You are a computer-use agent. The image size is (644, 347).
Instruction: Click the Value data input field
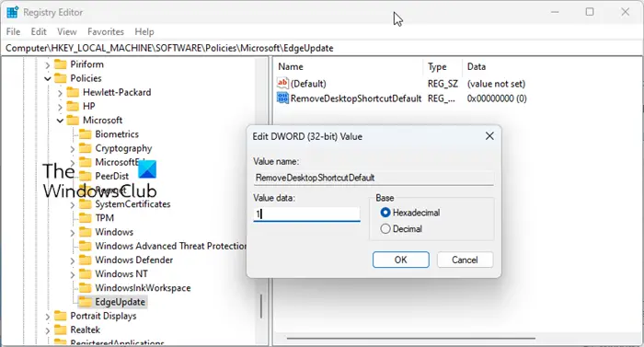click(x=306, y=214)
